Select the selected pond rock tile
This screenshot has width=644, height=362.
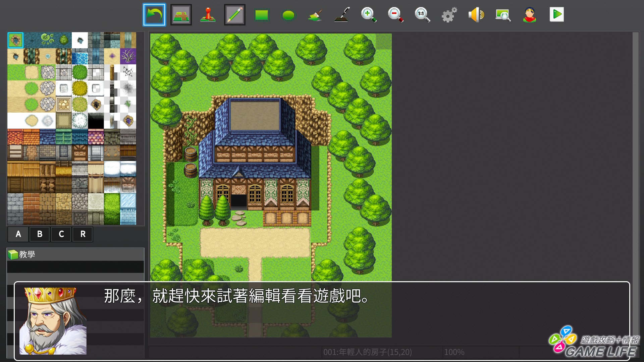[15, 40]
